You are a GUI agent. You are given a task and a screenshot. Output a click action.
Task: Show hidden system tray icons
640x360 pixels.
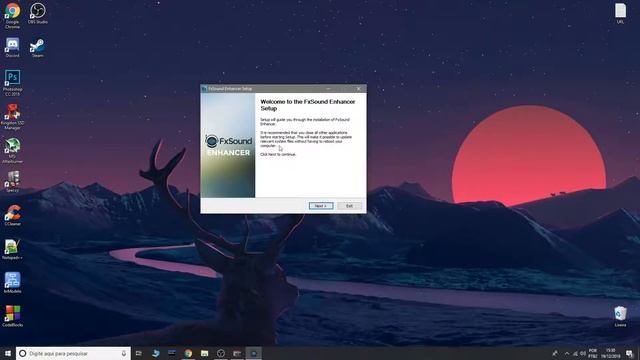567,353
